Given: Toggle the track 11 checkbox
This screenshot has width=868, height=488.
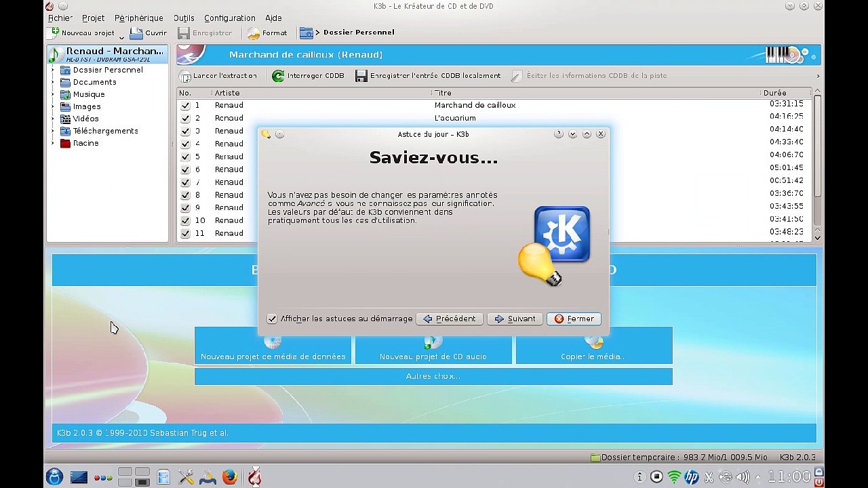Looking at the screenshot, I should click(185, 233).
